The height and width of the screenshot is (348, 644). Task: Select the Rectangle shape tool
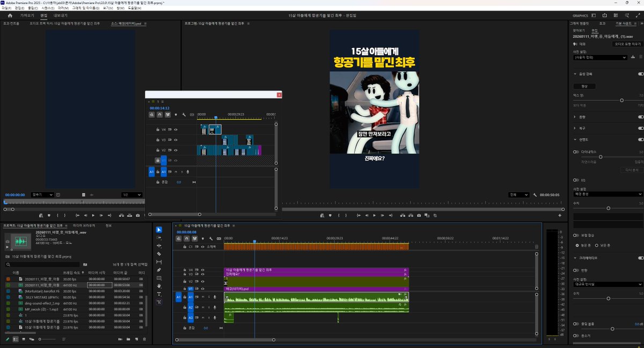coord(159,278)
